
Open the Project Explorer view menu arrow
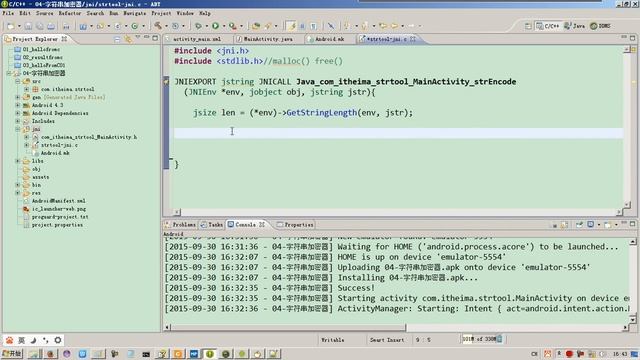tap(138, 38)
